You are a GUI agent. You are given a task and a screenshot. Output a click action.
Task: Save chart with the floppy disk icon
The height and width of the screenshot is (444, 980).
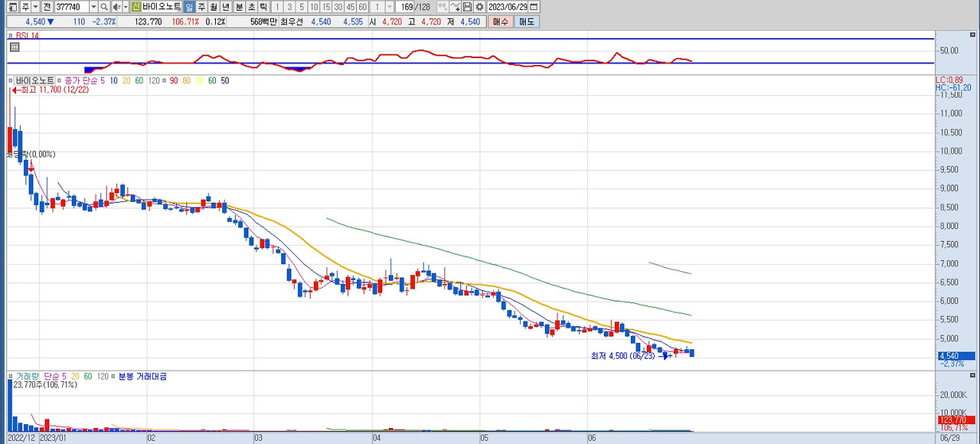[x=467, y=7]
